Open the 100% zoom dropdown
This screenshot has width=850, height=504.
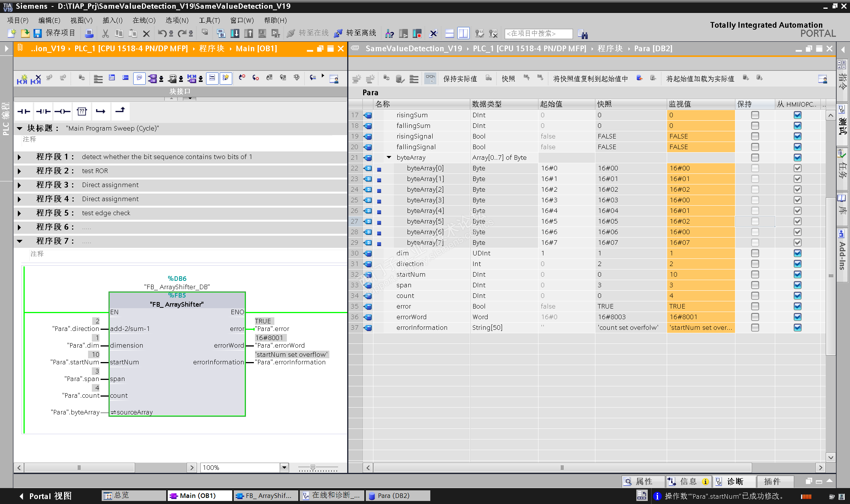coord(284,468)
